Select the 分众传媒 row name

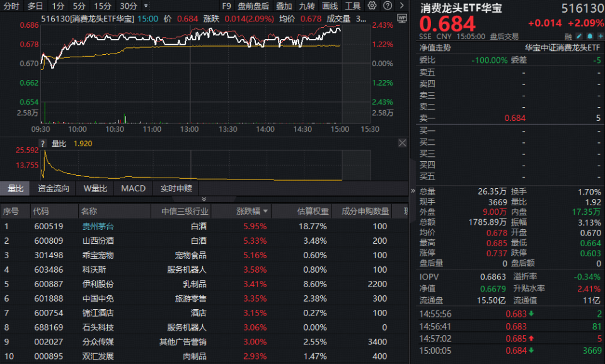98,341
